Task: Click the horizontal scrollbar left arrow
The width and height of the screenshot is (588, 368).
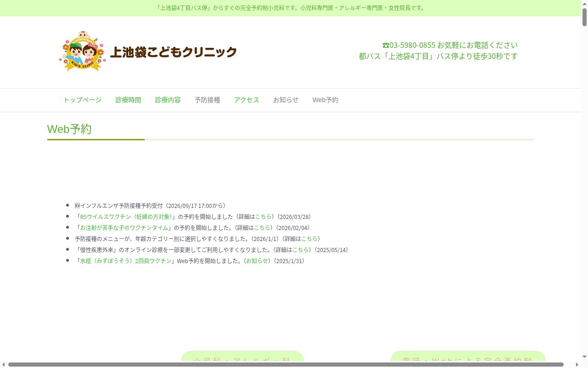Action: tap(4, 364)
